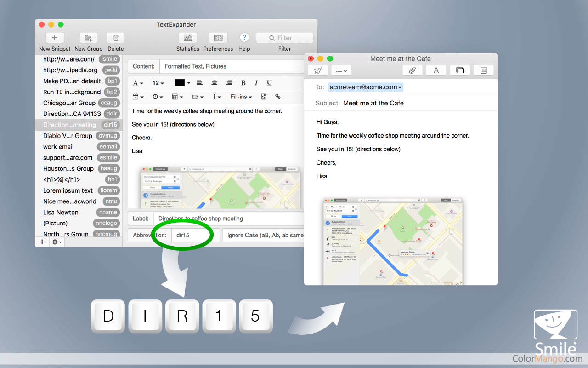Select the Diablo V...r Group snippet
Screen dimensions: 588x368
[79, 136]
